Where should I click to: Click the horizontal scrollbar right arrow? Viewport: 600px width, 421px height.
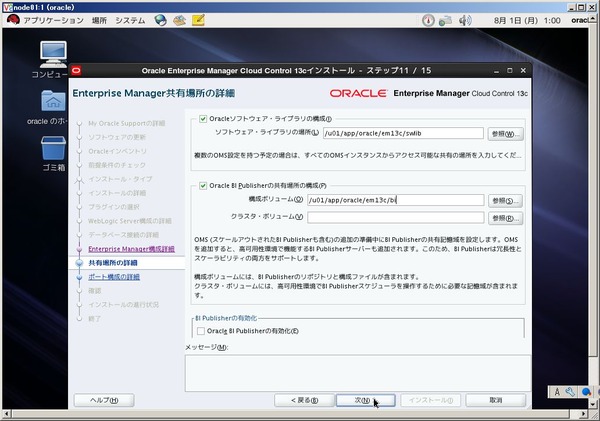pos(583,414)
